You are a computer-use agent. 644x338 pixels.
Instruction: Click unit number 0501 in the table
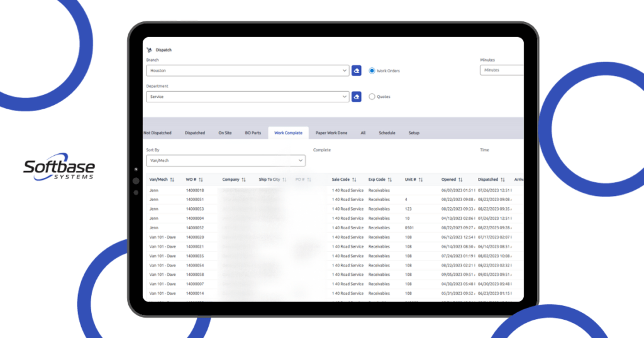click(409, 227)
